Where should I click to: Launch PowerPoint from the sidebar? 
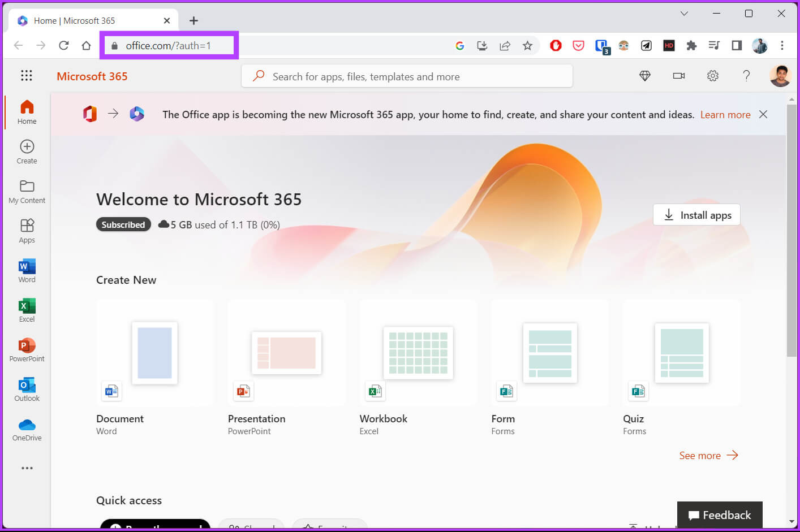(x=27, y=350)
